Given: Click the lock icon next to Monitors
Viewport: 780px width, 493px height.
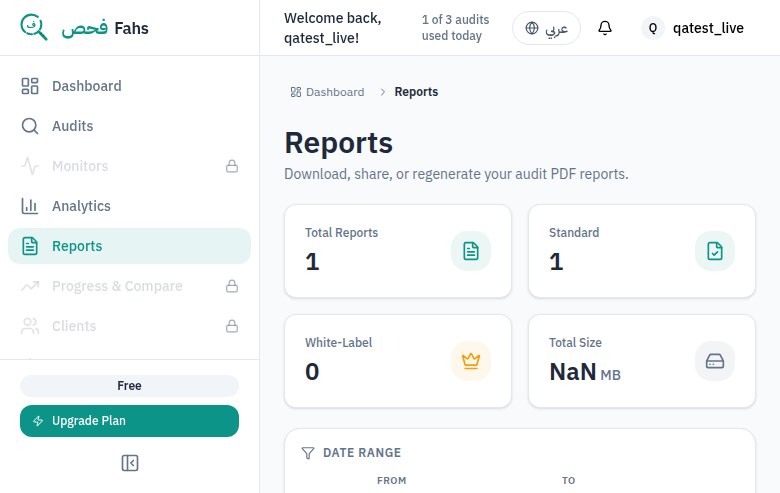Looking at the screenshot, I should point(232,166).
